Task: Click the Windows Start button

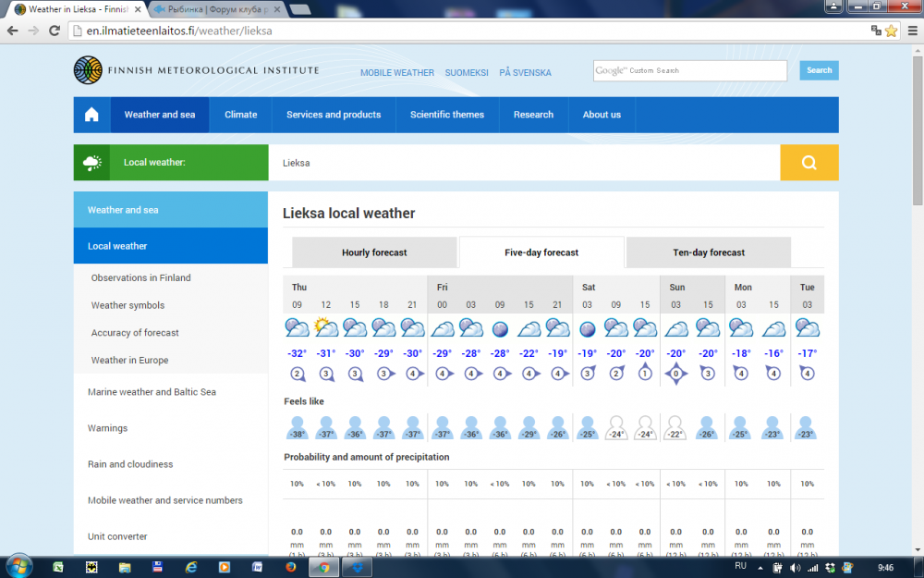Action: (x=20, y=566)
